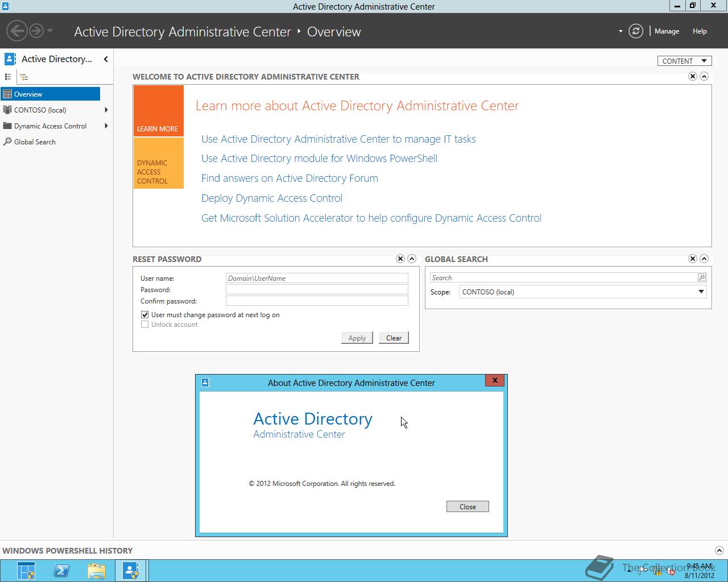Open Global Search in navigation pane
Viewport: 728px width, 582px height.
[35, 142]
